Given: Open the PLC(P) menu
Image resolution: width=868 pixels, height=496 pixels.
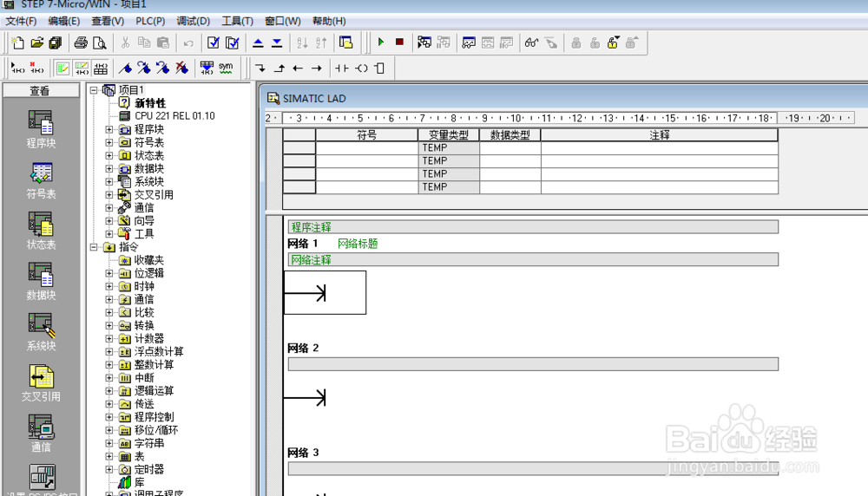Looking at the screenshot, I should pos(150,21).
